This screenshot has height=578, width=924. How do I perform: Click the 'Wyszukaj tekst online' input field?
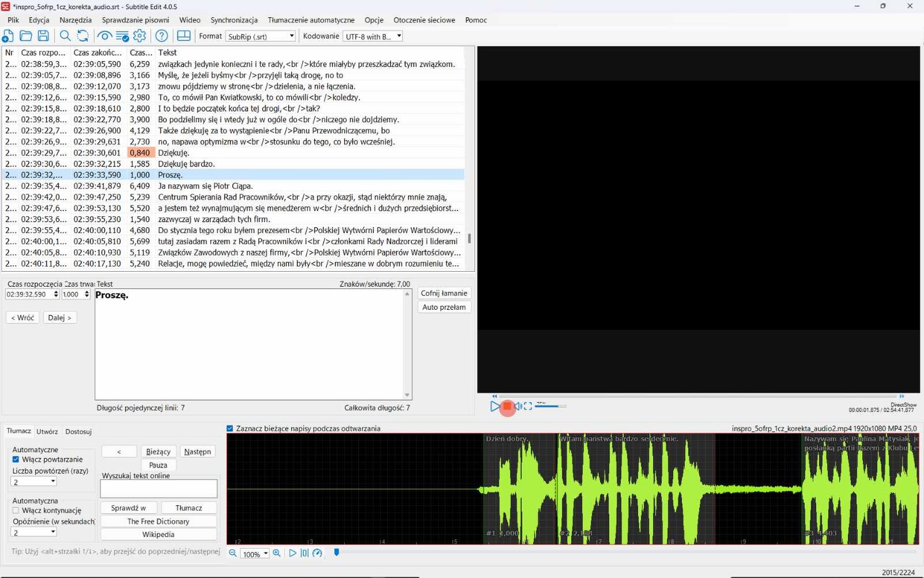tap(159, 488)
